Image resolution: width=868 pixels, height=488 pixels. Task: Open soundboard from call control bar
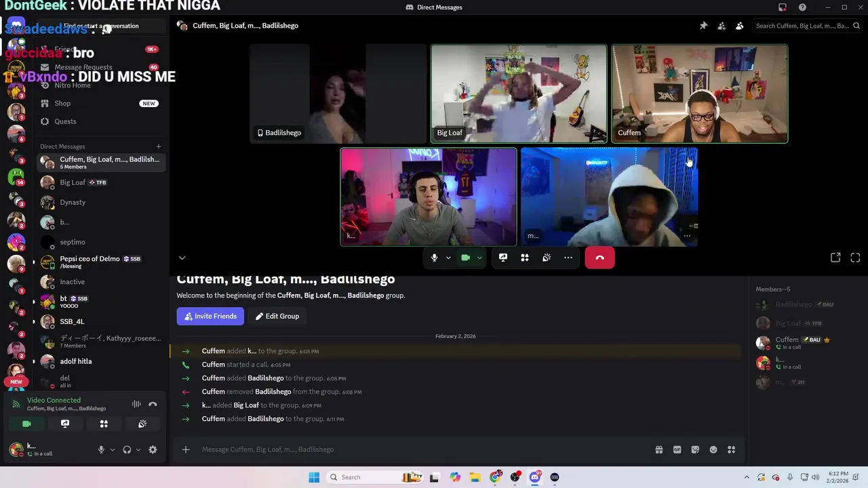click(x=547, y=258)
